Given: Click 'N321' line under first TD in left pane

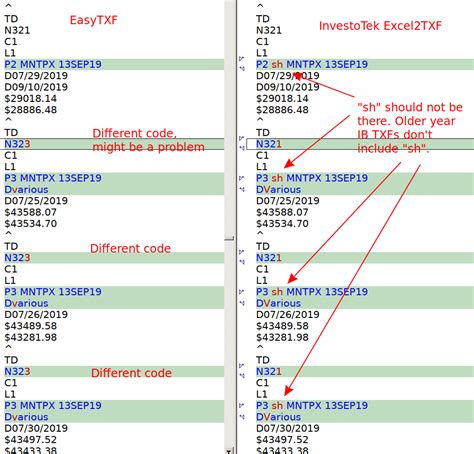Looking at the screenshot, I should 17,30.
